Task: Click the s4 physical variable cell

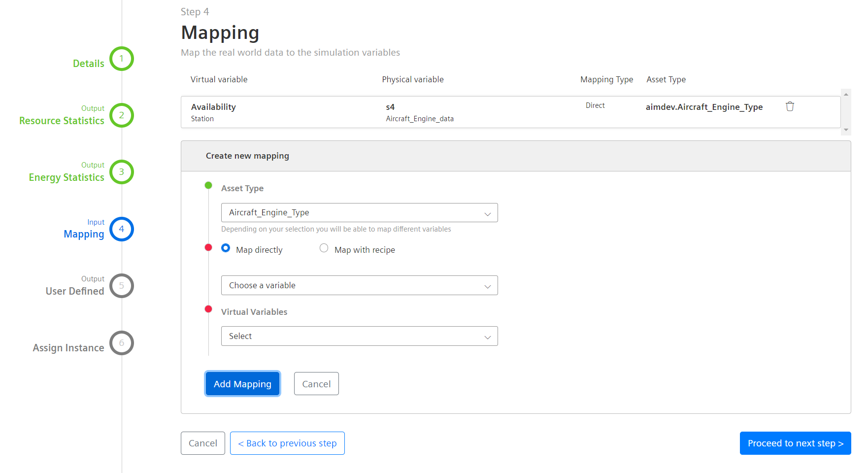Action: click(x=390, y=107)
